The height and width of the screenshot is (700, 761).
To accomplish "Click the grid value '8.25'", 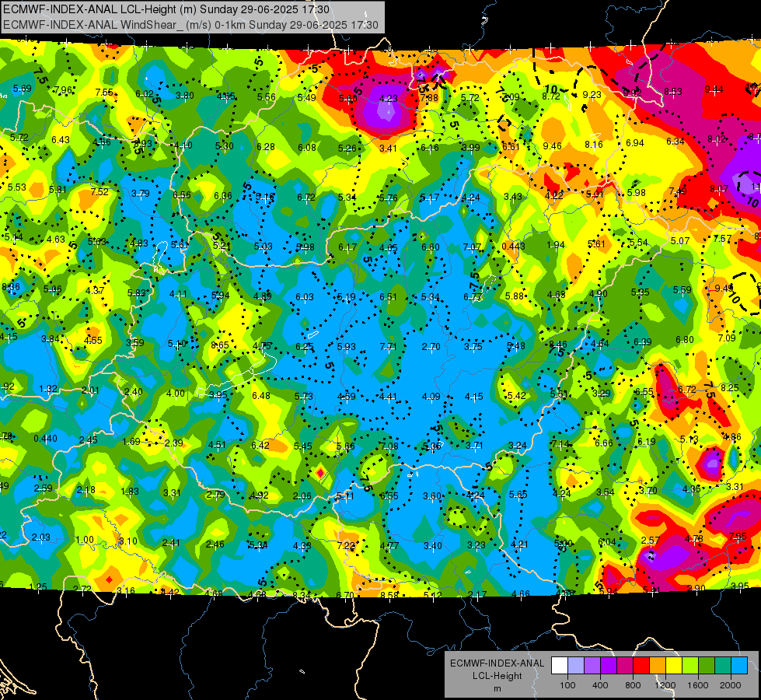I will tap(730, 387).
